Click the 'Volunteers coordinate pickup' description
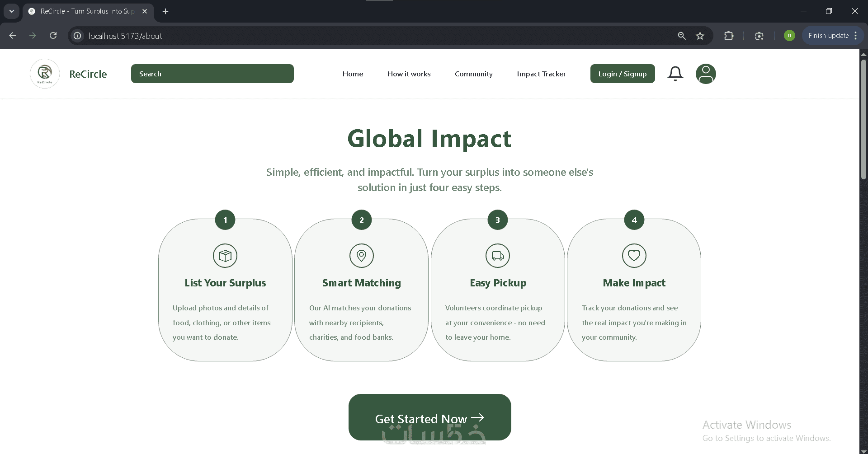This screenshot has width=868, height=454. (x=495, y=323)
